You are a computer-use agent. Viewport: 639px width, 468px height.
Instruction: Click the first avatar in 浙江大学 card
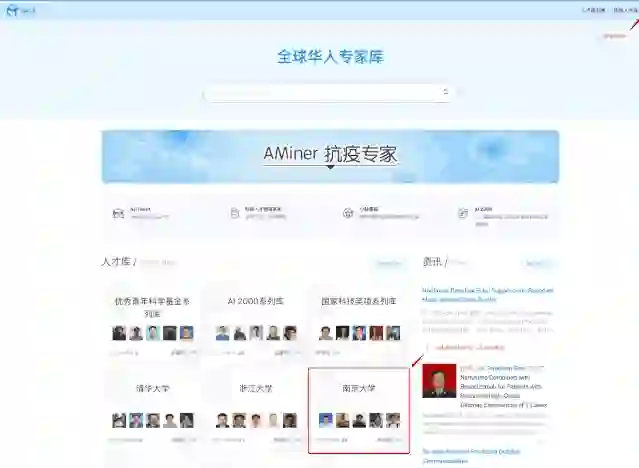click(x=223, y=420)
